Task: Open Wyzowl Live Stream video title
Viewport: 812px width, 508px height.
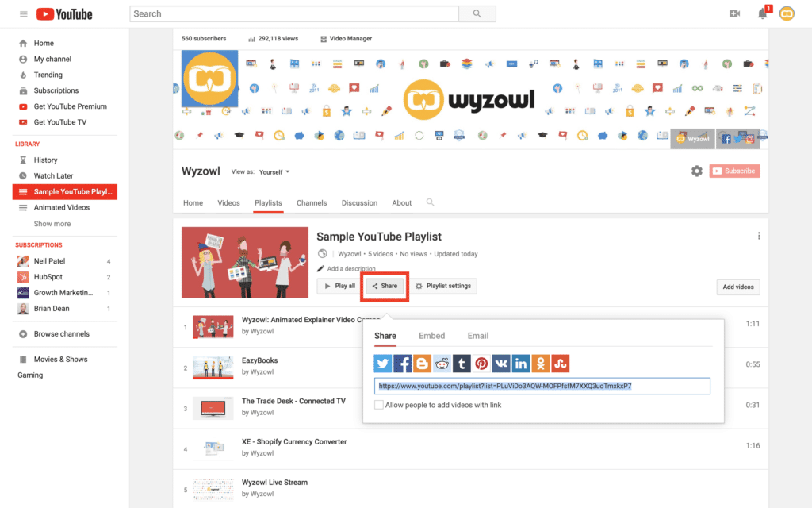Action: (274, 482)
